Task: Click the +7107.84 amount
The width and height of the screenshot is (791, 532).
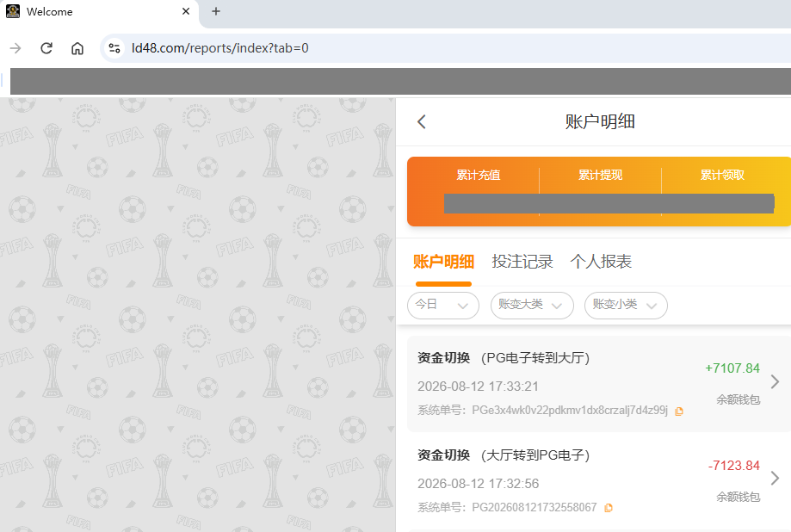Action: pyautogui.click(x=732, y=368)
